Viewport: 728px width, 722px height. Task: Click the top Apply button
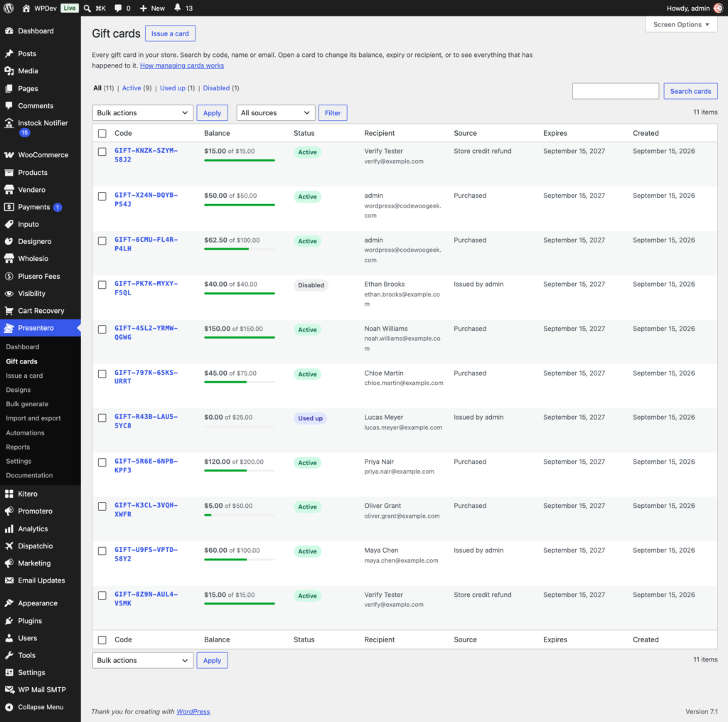coord(212,113)
